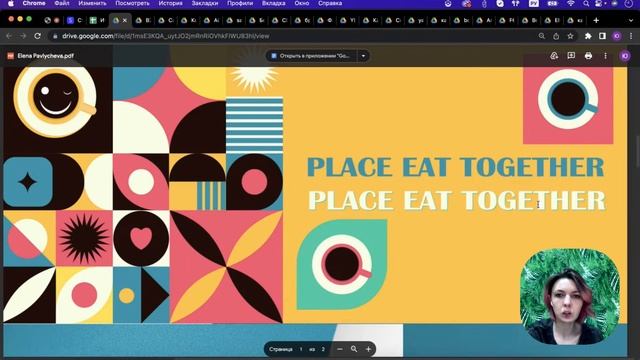Screen dimensions: 640x360
Task: Expand the dropdown arrow beside Открыть в приложении
Action: 363,56
